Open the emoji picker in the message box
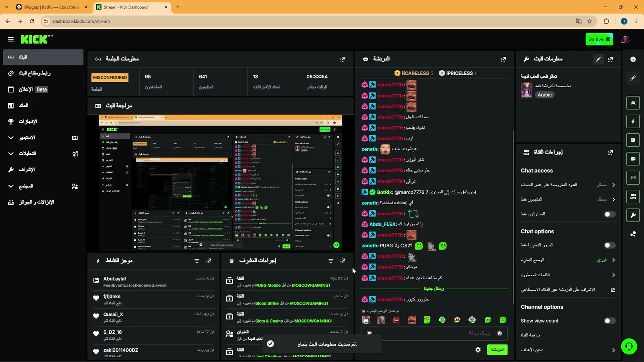Screen dimensions: 644x362 [x=499, y=333]
